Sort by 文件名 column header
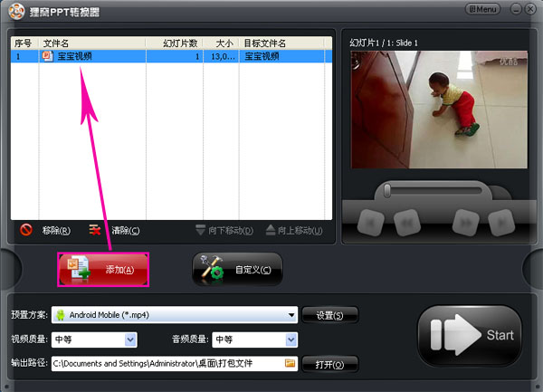 tap(92, 43)
